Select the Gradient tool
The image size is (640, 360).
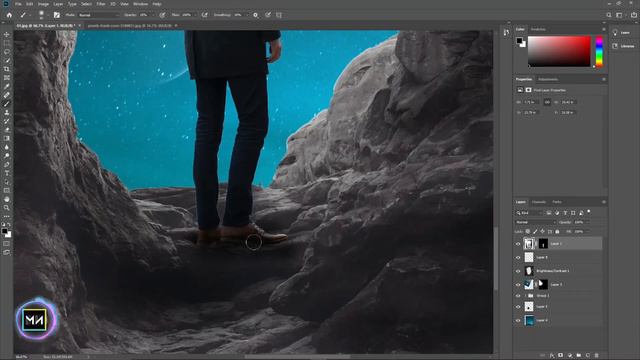7,138
